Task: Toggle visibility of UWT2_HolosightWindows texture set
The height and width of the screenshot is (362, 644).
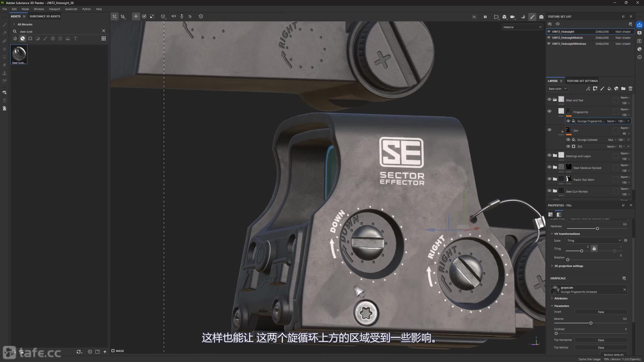Action: point(549,43)
